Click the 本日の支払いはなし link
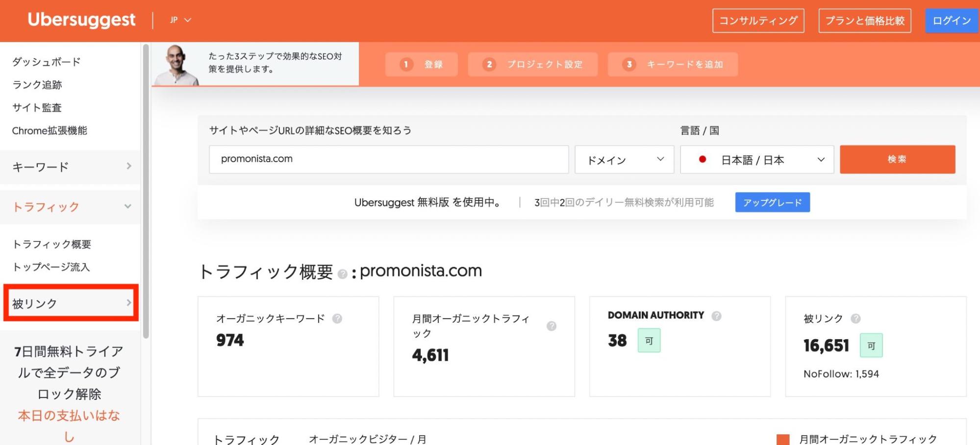Viewport: 980px width, 445px height. 69,425
